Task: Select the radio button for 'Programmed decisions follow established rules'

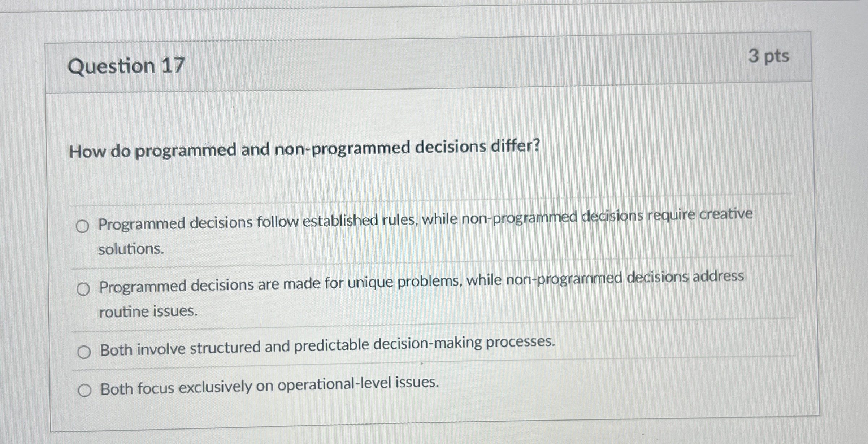Action: (84, 225)
